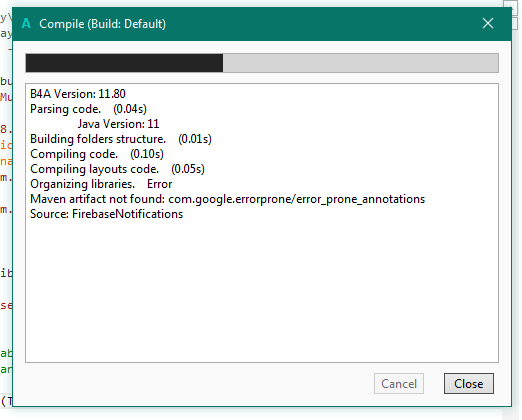The height and width of the screenshot is (420, 522).
Task: Select the Maven artifact not found message
Action: pos(227,199)
